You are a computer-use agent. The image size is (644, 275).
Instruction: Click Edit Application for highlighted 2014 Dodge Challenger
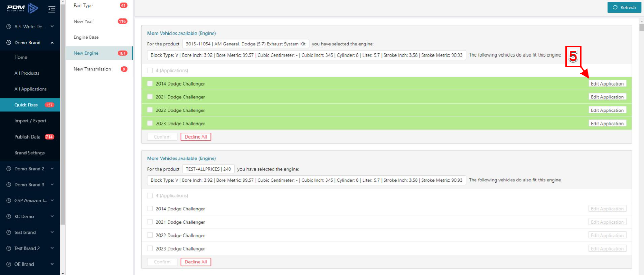(x=607, y=84)
